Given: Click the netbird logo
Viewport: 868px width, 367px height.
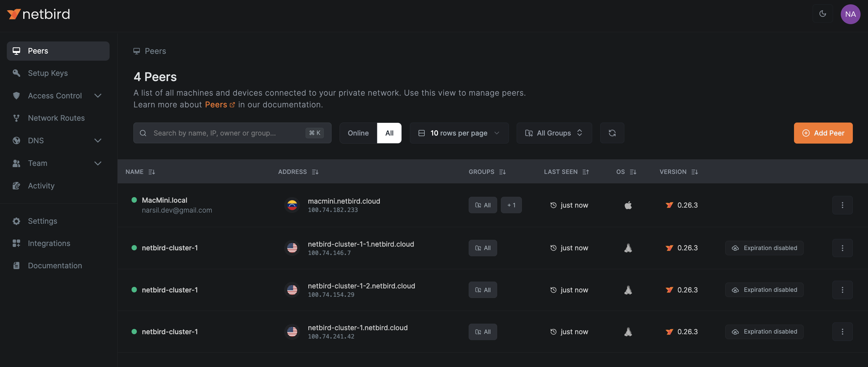Looking at the screenshot, I should 38,14.
